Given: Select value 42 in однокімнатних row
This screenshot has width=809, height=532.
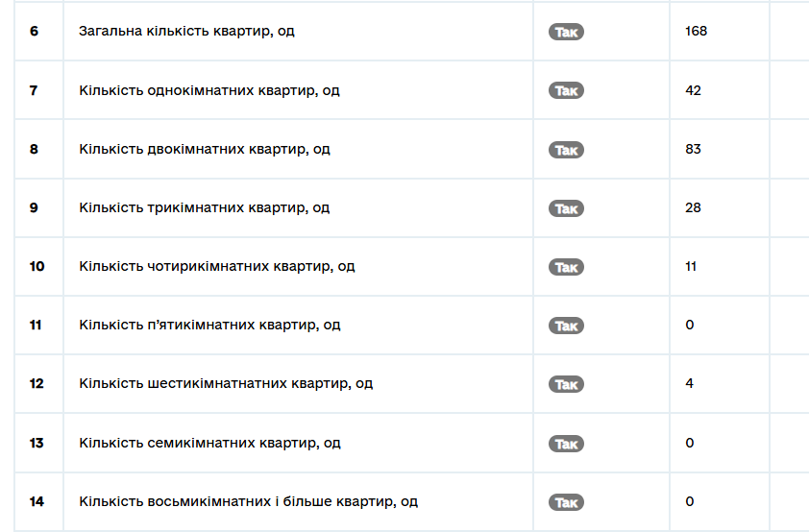Looking at the screenshot, I should pyautogui.click(x=693, y=90).
